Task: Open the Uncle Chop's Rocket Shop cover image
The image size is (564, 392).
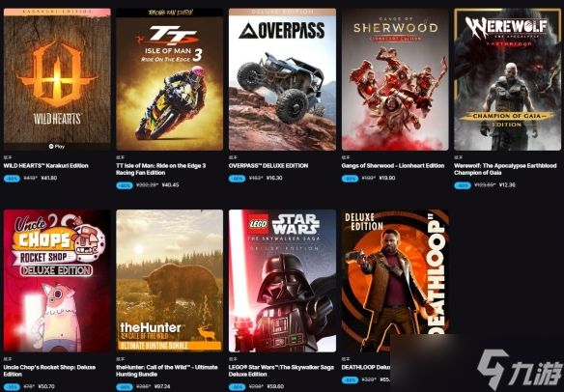Action: click(57, 281)
